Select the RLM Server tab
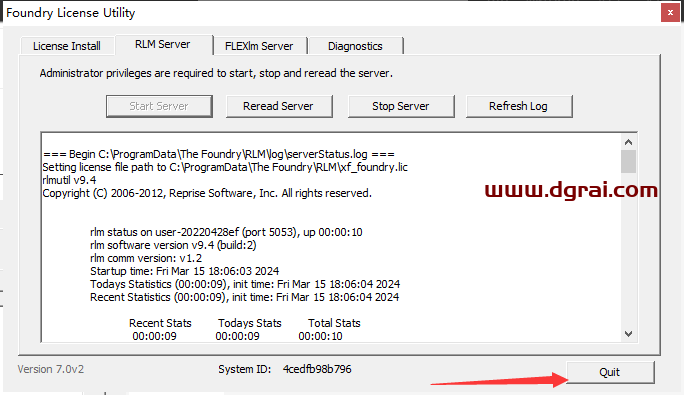This screenshot has height=395, width=684. pos(163,45)
